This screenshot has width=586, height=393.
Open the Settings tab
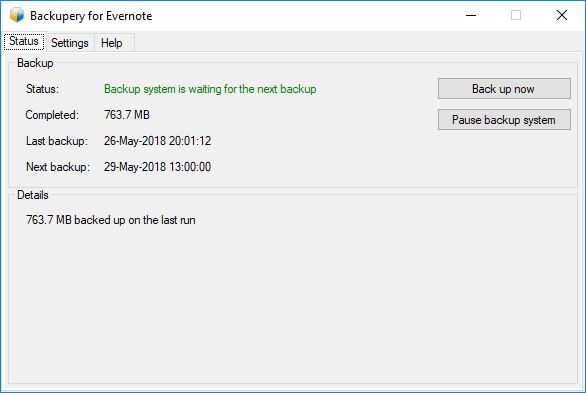coord(70,43)
